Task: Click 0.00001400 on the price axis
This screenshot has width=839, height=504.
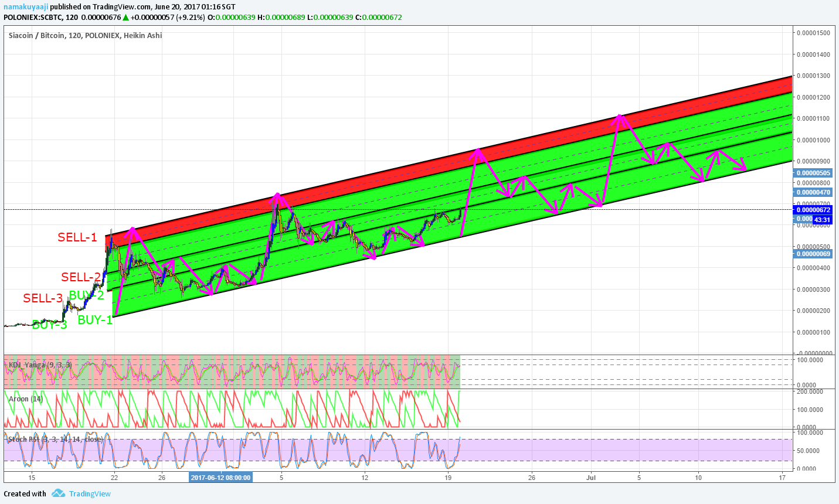Action: [813, 55]
